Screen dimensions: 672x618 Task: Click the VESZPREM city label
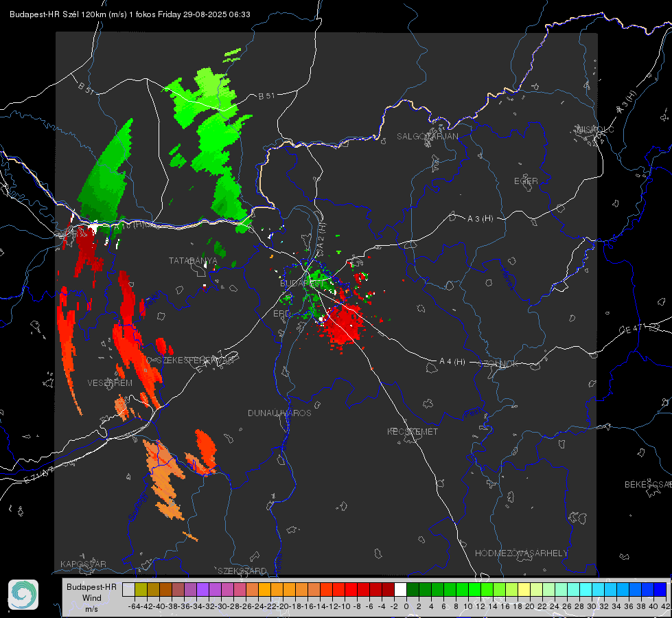[110, 383]
